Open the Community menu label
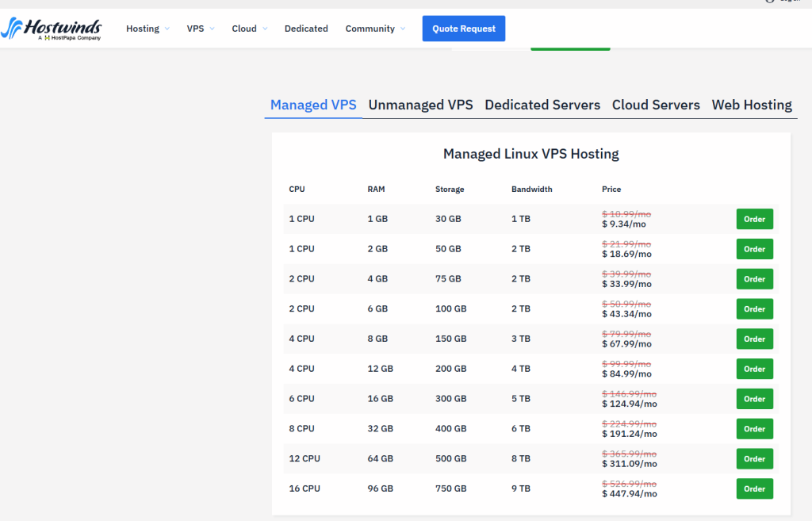This screenshot has width=812, height=521. 370,29
